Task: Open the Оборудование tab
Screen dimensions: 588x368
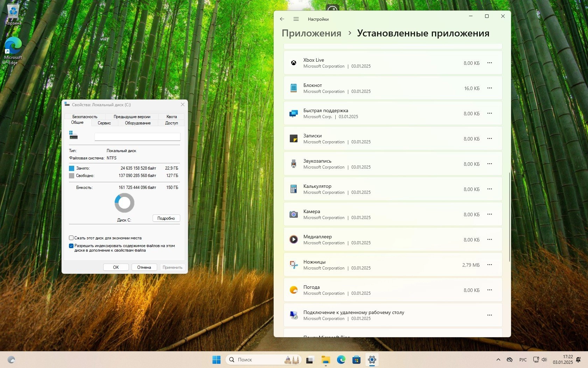Action: point(138,123)
